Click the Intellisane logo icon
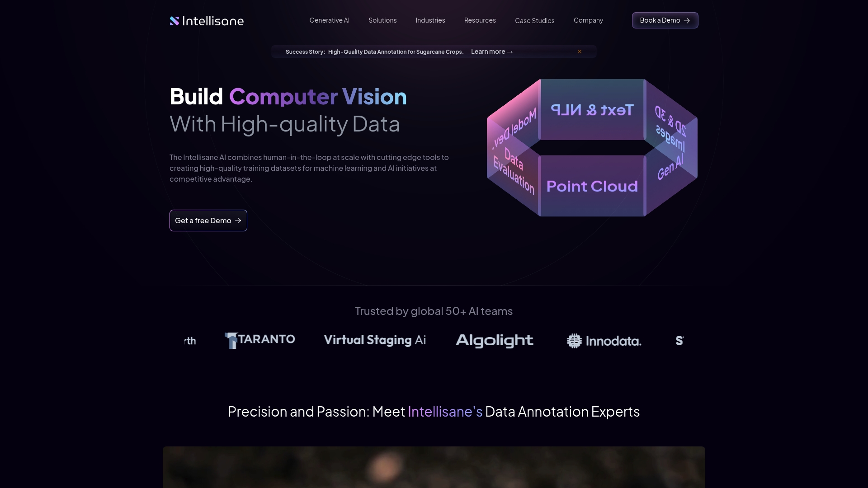Image resolution: width=868 pixels, height=488 pixels. [x=175, y=21]
